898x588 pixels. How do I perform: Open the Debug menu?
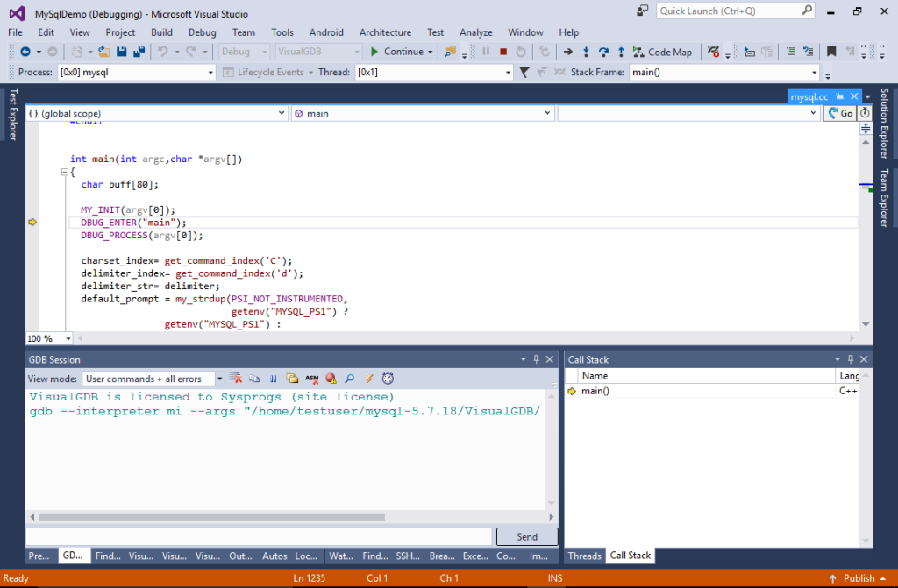click(202, 32)
